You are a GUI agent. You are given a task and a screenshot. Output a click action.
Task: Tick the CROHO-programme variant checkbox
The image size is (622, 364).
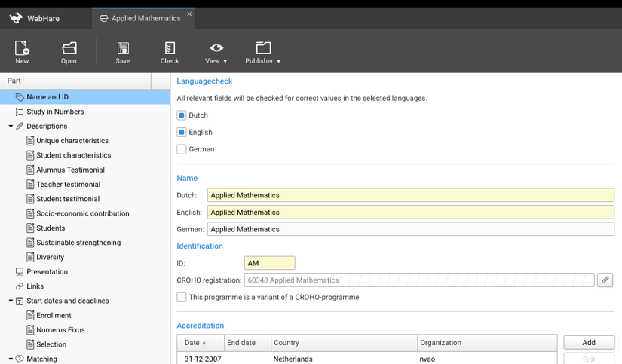182,297
